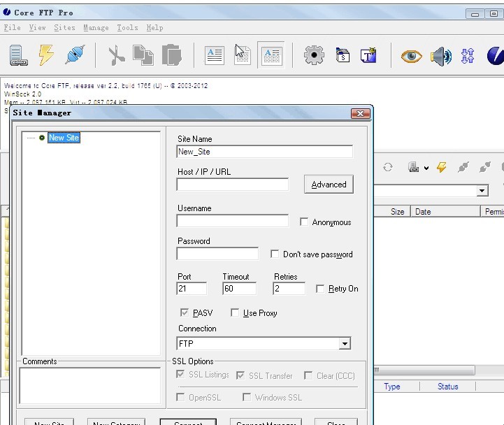Sort remote list by Date column
504x425 pixels.
[445, 212]
